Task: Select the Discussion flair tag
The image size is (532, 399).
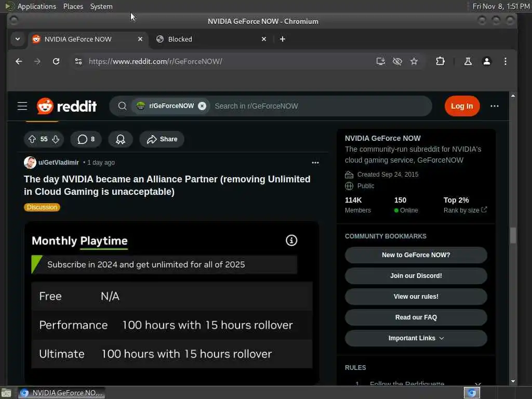Action: [42, 207]
